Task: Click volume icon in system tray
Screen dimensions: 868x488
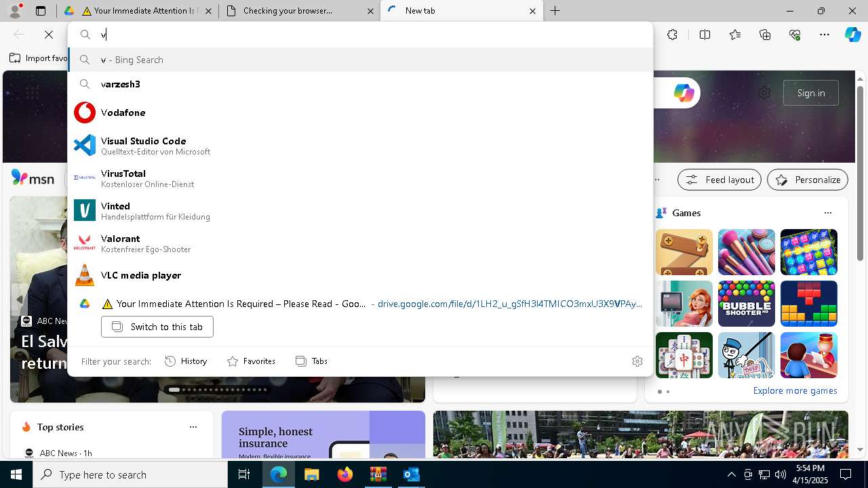Action: point(780,474)
